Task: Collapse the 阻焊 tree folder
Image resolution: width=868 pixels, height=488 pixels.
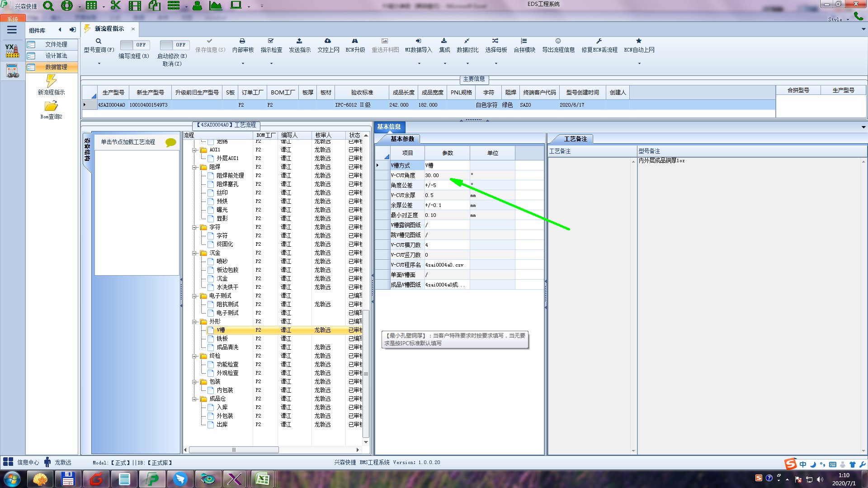Action: pos(195,167)
